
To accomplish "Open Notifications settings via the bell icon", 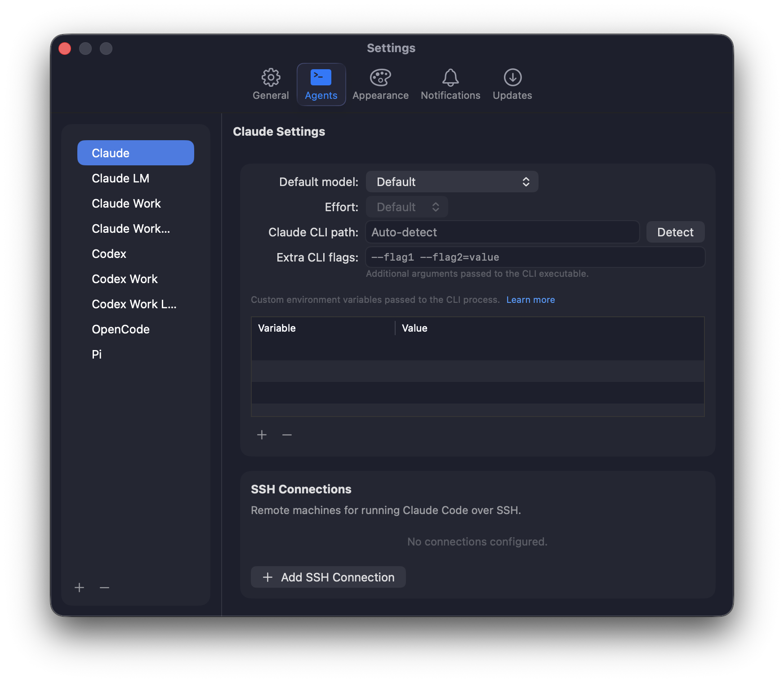I will pos(450,84).
